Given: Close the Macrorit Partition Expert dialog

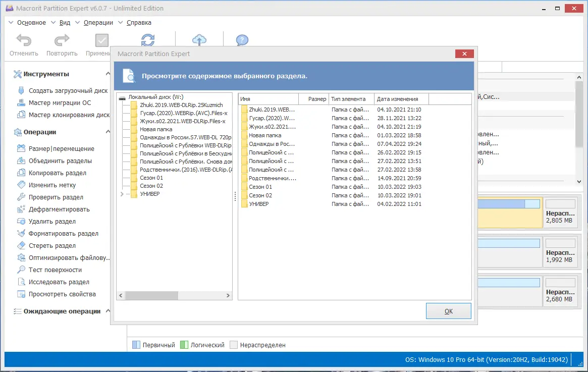Looking at the screenshot, I should pyautogui.click(x=464, y=54).
